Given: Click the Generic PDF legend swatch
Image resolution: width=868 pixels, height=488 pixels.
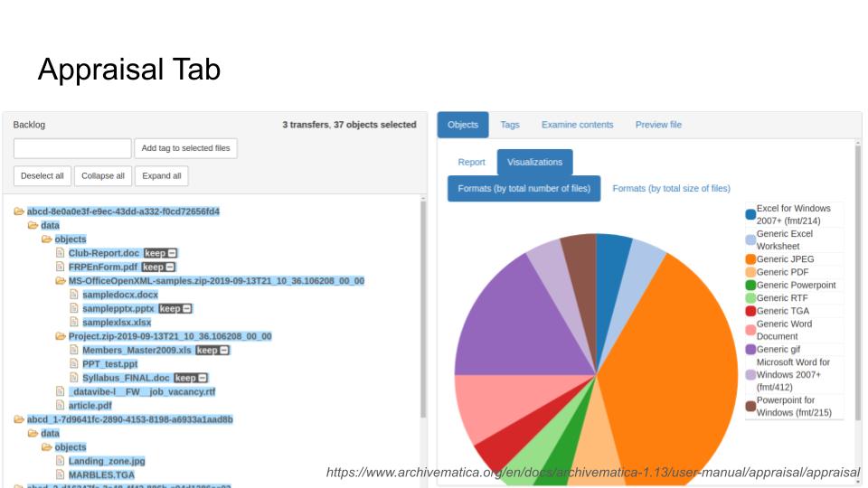Looking at the screenshot, I should click(750, 272).
